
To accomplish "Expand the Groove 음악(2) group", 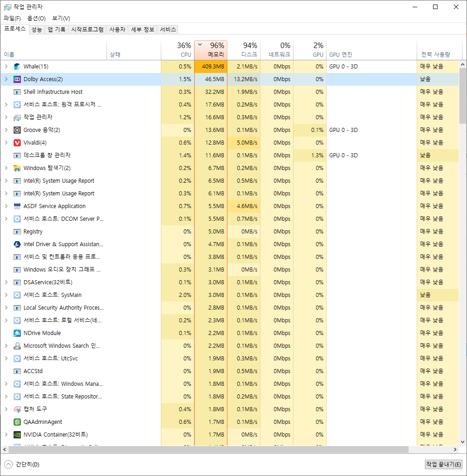I will coord(6,130).
